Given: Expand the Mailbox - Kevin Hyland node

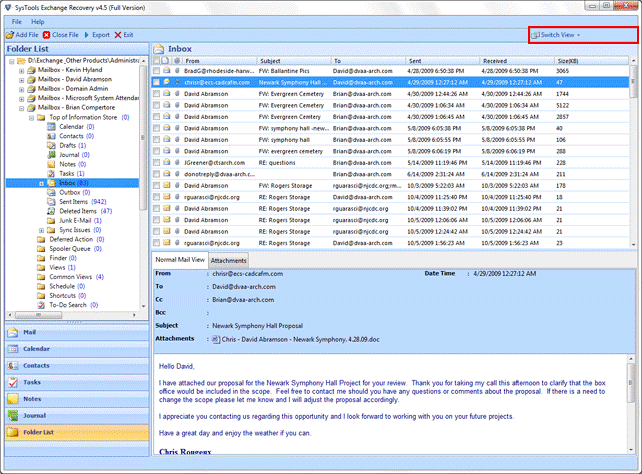Looking at the screenshot, I should click(x=21, y=71).
